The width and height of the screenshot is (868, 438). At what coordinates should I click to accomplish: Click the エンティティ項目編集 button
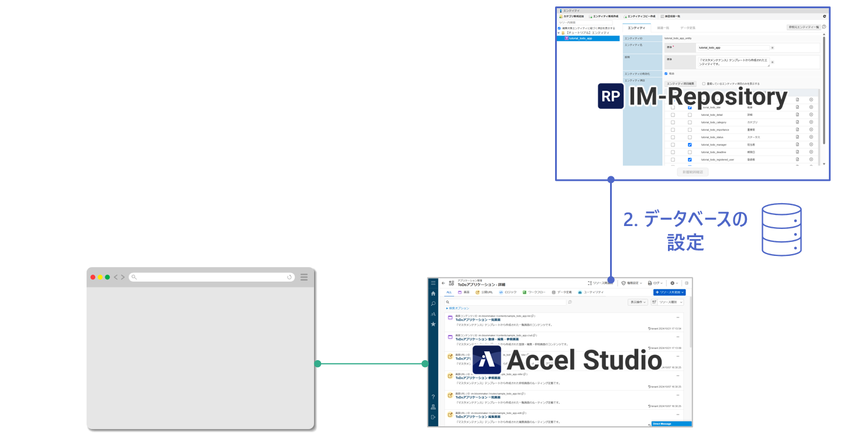click(681, 84)
